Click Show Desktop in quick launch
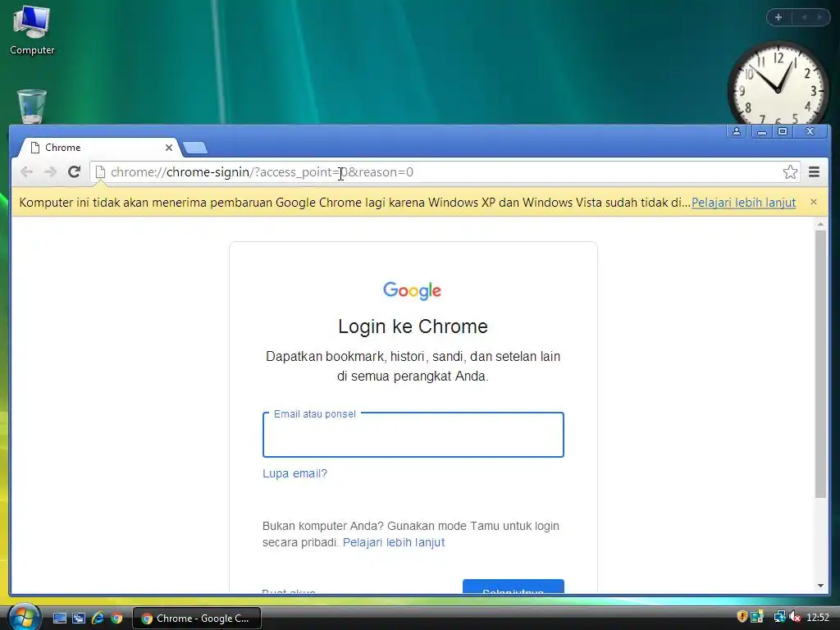The image size is (840, 630). click(x=59, y=619)
